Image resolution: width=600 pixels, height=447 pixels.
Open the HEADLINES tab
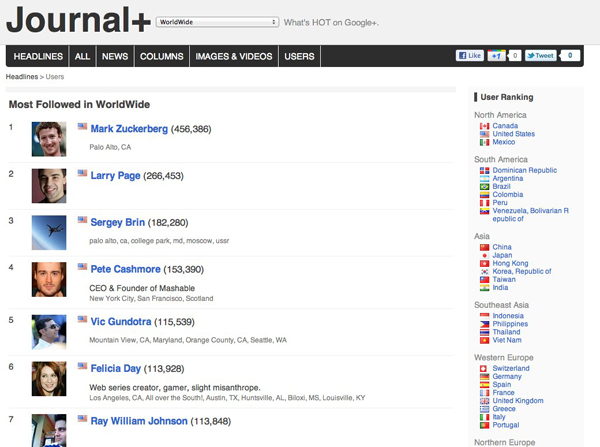click(38, 57)
